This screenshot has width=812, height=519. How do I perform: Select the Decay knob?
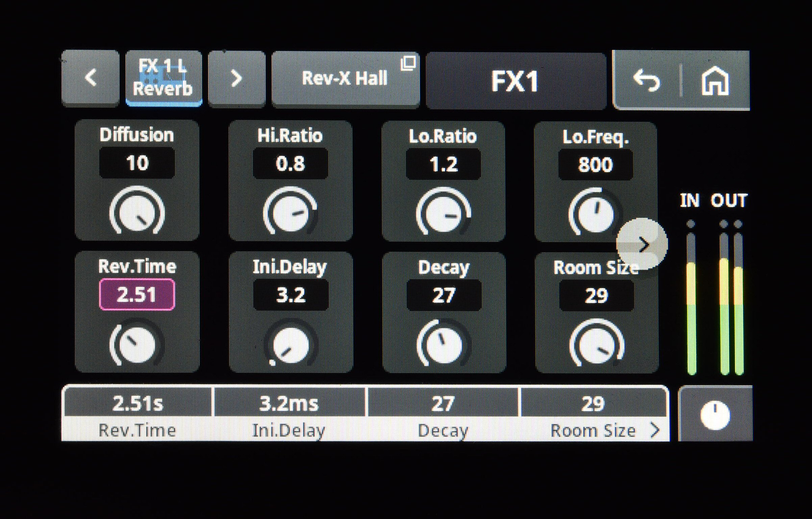(443, 344)
